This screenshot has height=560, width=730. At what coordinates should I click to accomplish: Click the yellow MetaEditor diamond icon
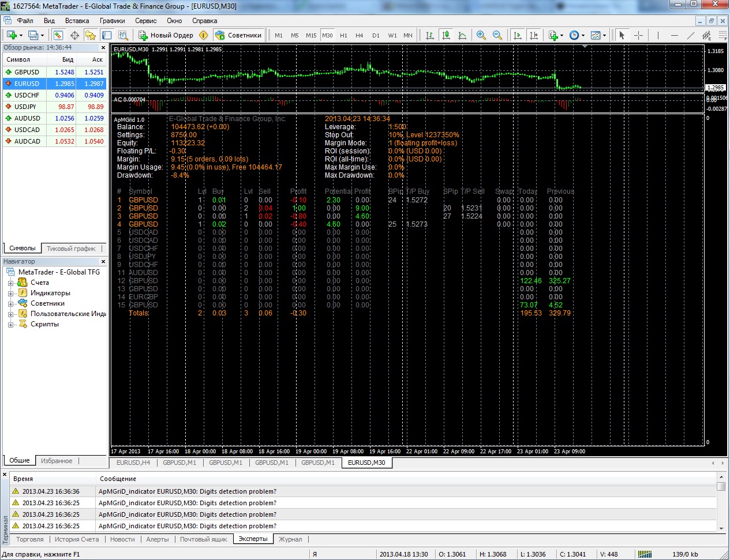[x=204, y=35]
